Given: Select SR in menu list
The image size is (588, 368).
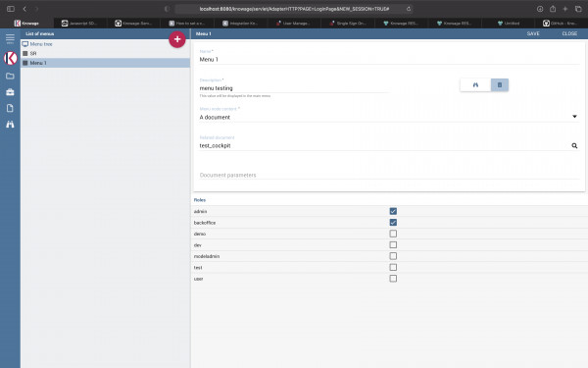Looking at the screenshot, I should click(x=105, y=53).
